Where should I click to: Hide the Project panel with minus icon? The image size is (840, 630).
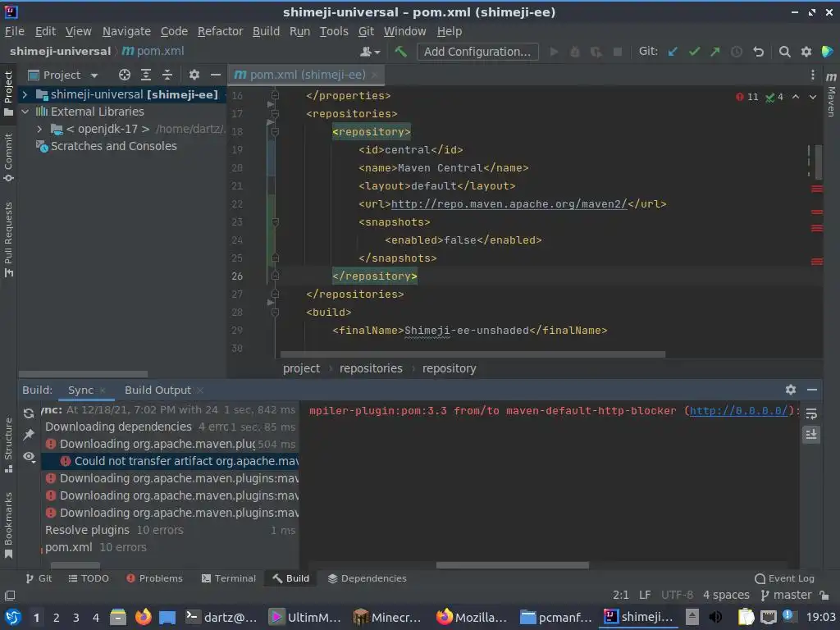(216, 75)
